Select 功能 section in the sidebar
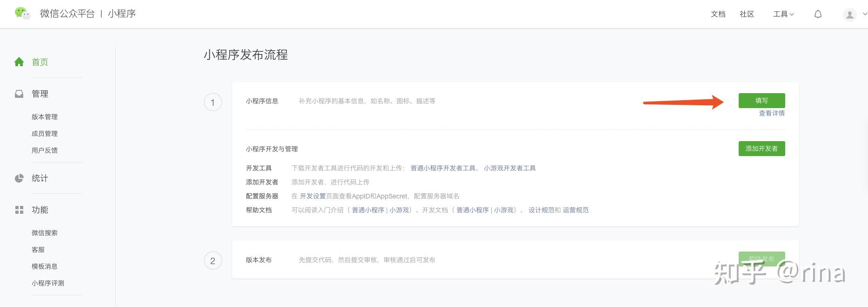This screenshot has height=307, width=868. 40,210
